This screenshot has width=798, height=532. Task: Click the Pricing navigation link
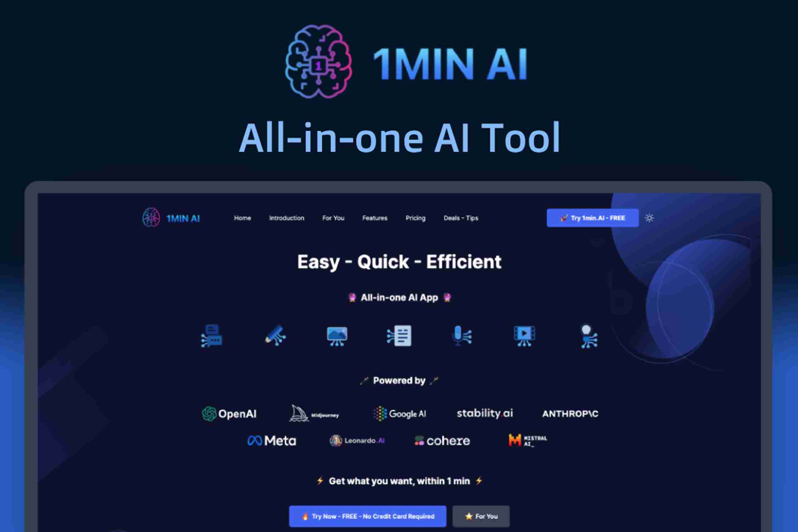coord(415,218)
